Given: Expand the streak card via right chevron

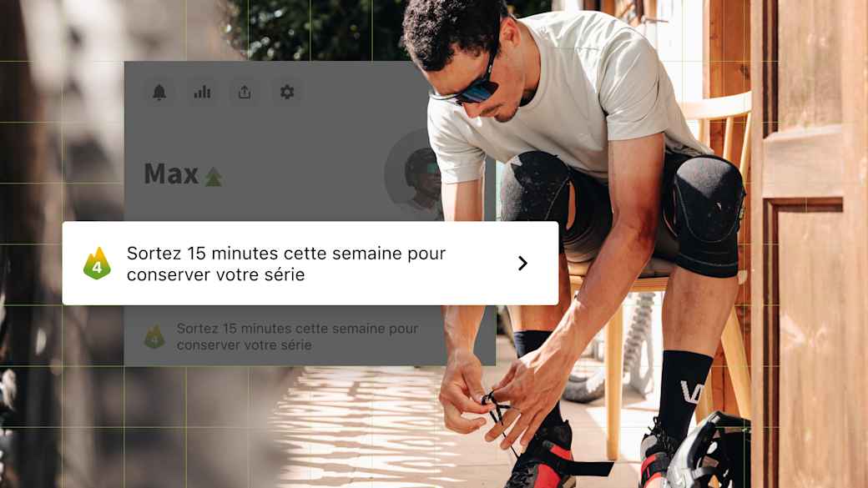Looking at the screenshot, I should 522,264.
